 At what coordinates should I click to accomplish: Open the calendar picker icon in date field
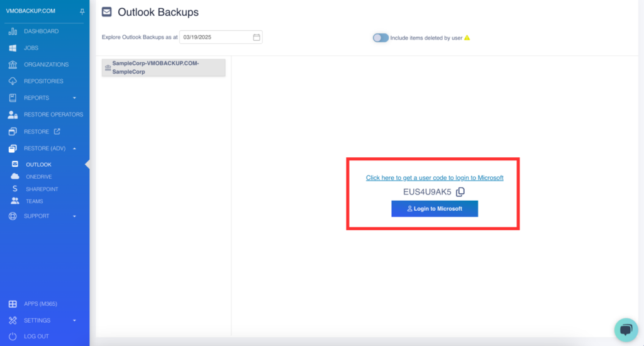(257, 37)
